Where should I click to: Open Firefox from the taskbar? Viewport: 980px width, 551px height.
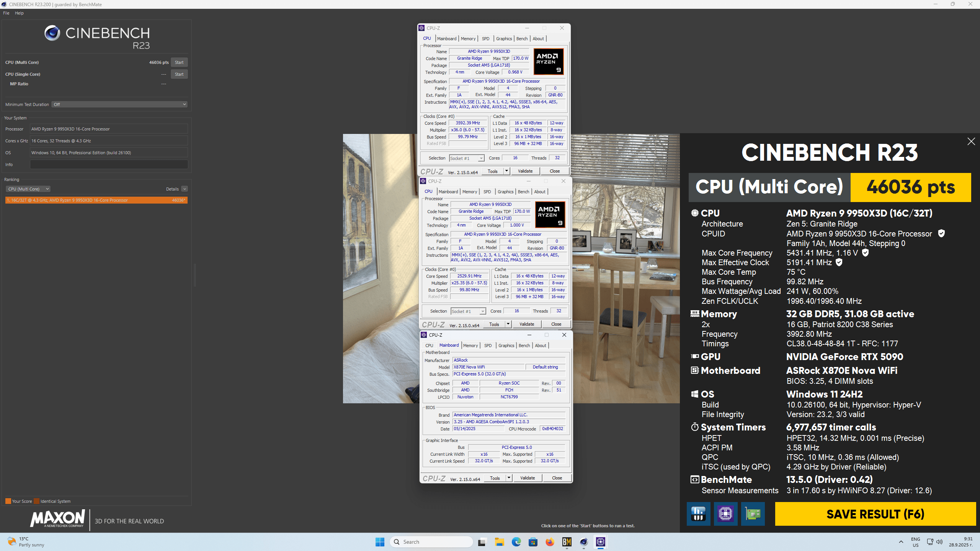click(x=550, y=542)
